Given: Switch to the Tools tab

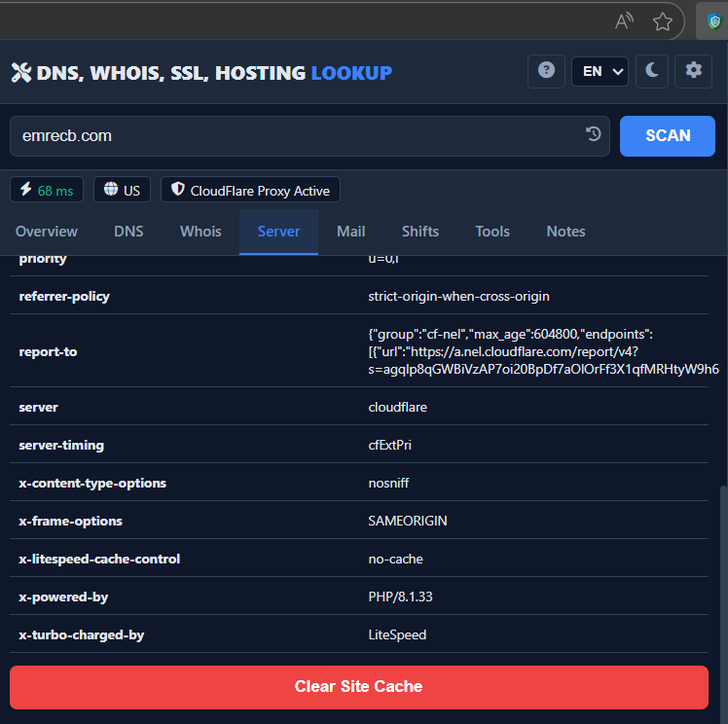Looking at the screenshot, I should 492,232.
